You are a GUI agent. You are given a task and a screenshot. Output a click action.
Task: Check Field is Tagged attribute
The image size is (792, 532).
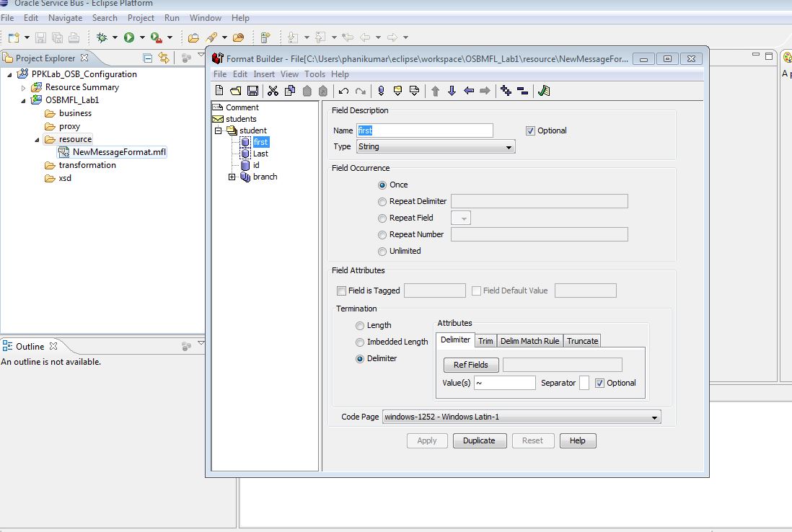click(341, 291)
